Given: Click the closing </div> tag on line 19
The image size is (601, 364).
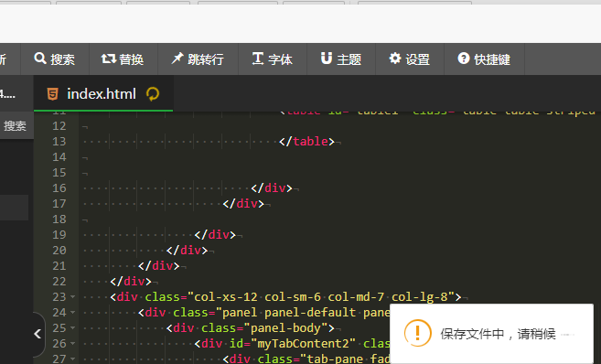Looking at the screenshot, I should pos(215,234).
